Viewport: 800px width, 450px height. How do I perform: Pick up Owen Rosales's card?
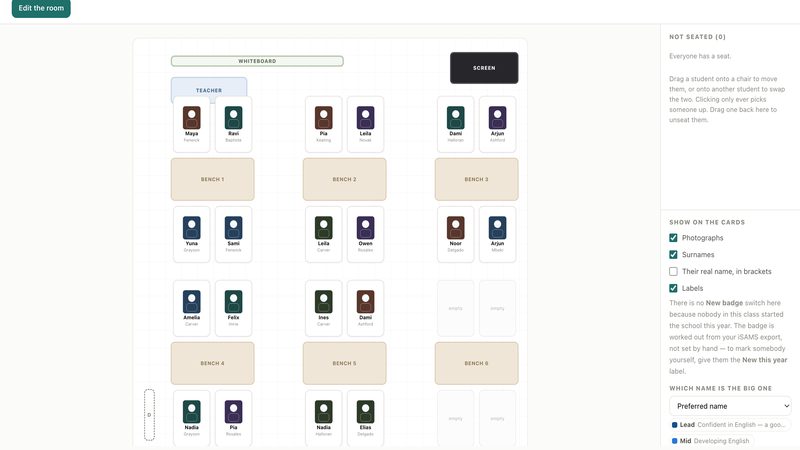click(x=365, y=235)
